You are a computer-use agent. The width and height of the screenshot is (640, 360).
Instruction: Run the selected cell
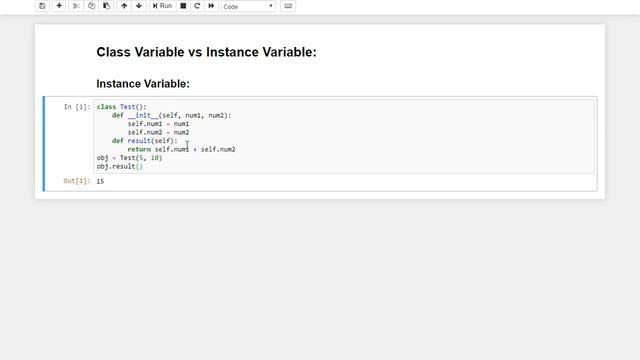pyautogui.click(x=162, y=6)
